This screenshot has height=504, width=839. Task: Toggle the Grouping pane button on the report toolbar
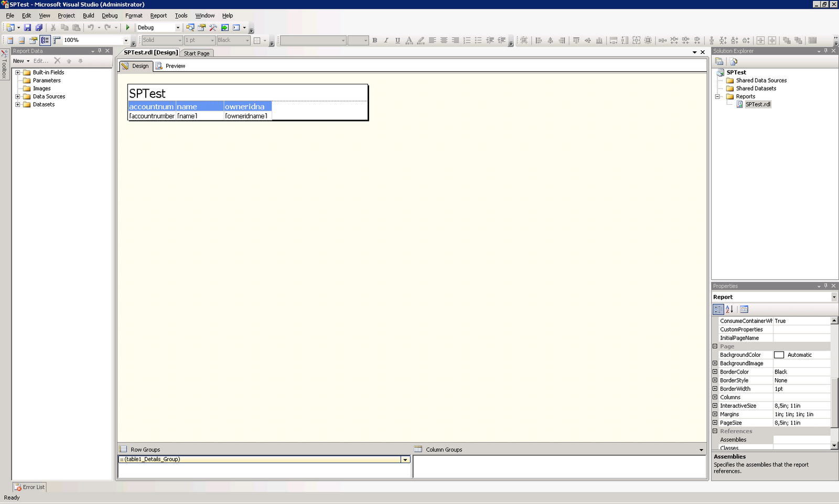(45, 40)
